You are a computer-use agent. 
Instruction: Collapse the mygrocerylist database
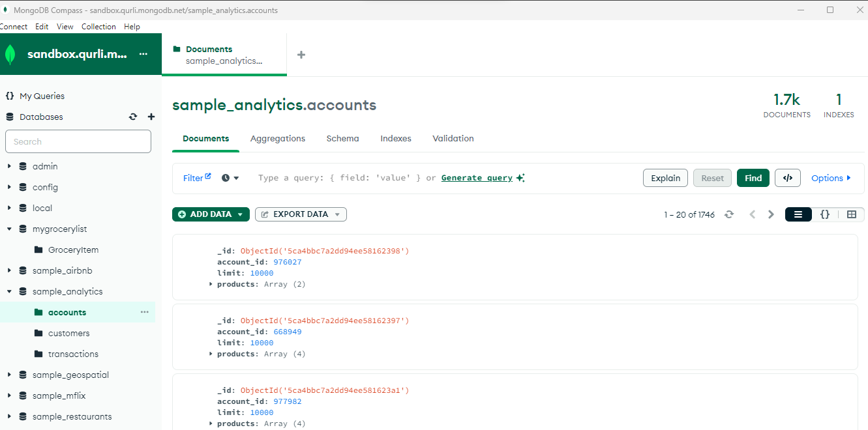pos(9,229)
